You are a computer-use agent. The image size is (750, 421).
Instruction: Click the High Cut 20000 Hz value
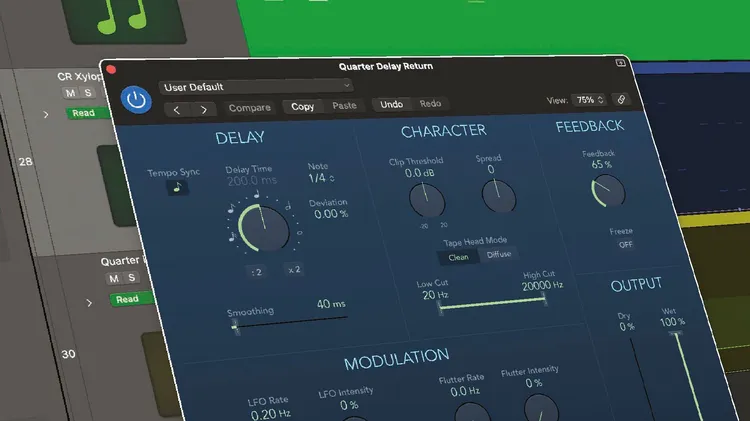[x=542, y=285]
